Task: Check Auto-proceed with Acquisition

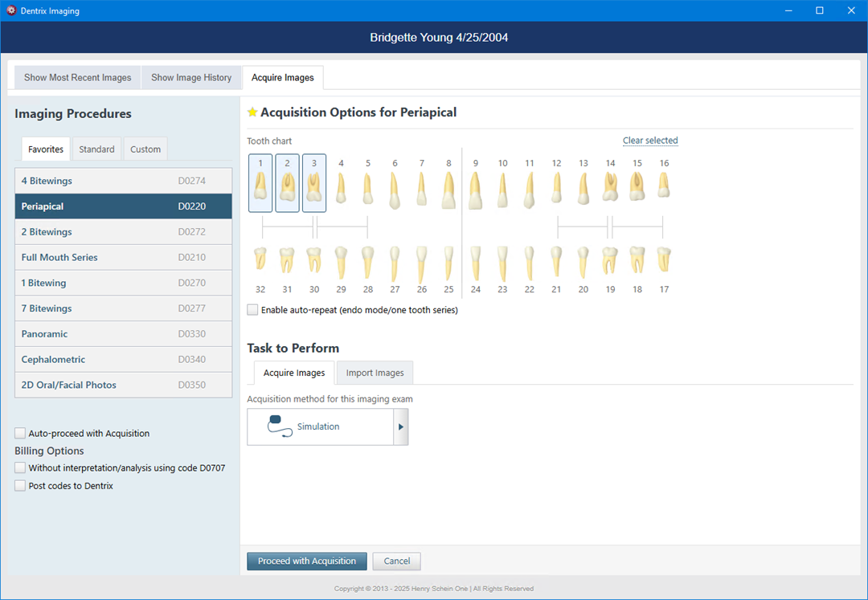Action: pos(20,433)
